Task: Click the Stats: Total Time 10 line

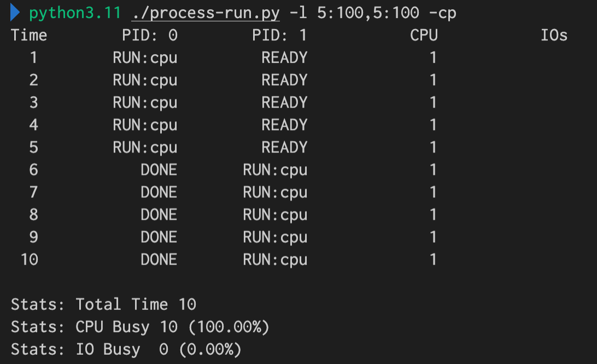Action: pyautogui.click(x=103, y=304)
